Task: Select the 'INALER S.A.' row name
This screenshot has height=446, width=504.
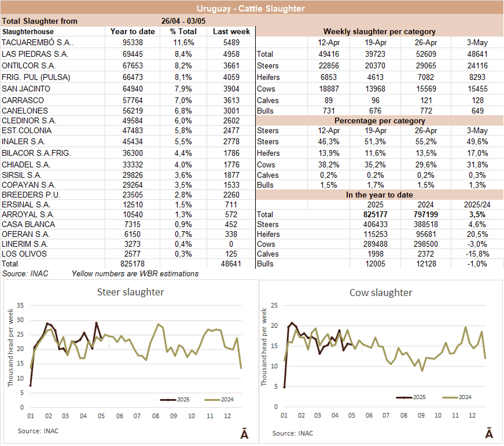Action: coord(24,141)
